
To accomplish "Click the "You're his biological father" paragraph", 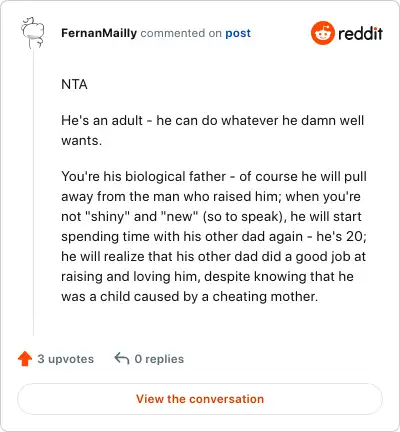I will [x=214, y=236].
